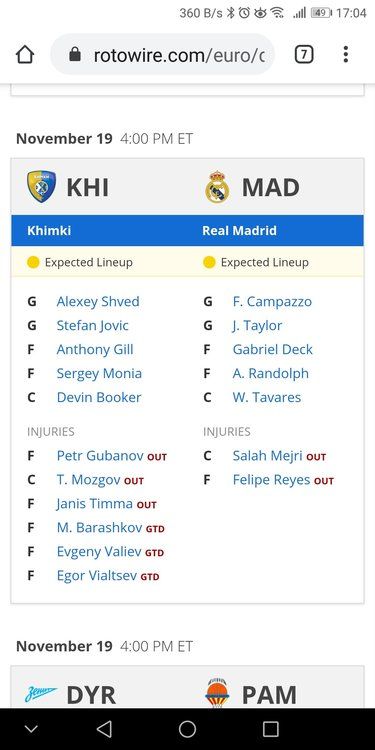Tap the PAM basketball logo
375x750 pixels.
click(x=217, y=693)
